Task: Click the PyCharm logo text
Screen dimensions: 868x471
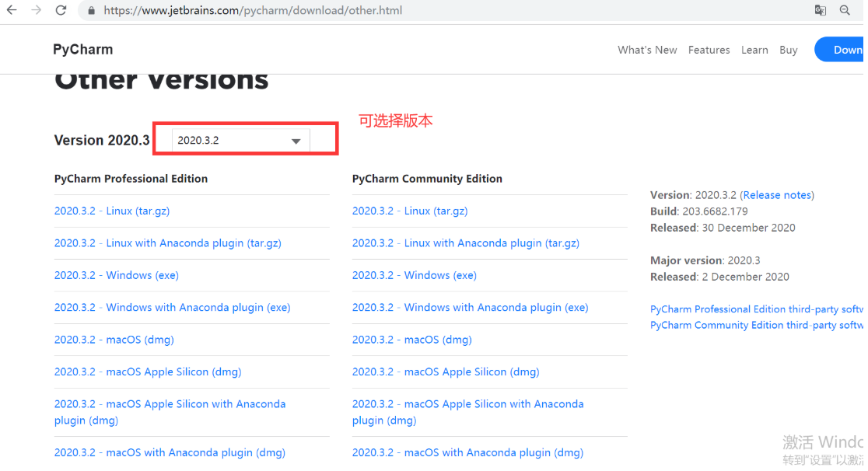Action: tap(83, 49)
